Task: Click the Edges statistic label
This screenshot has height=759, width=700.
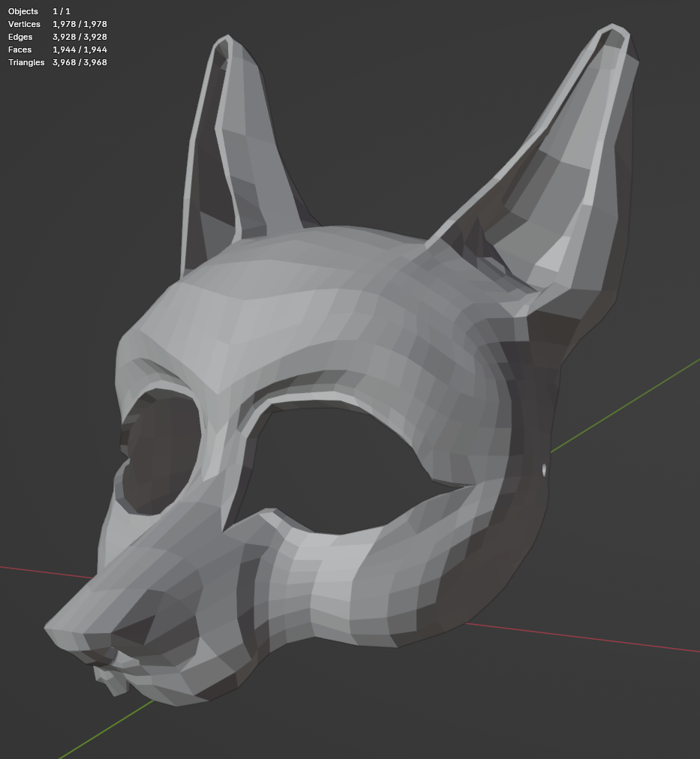Action: tap(20, 37)
